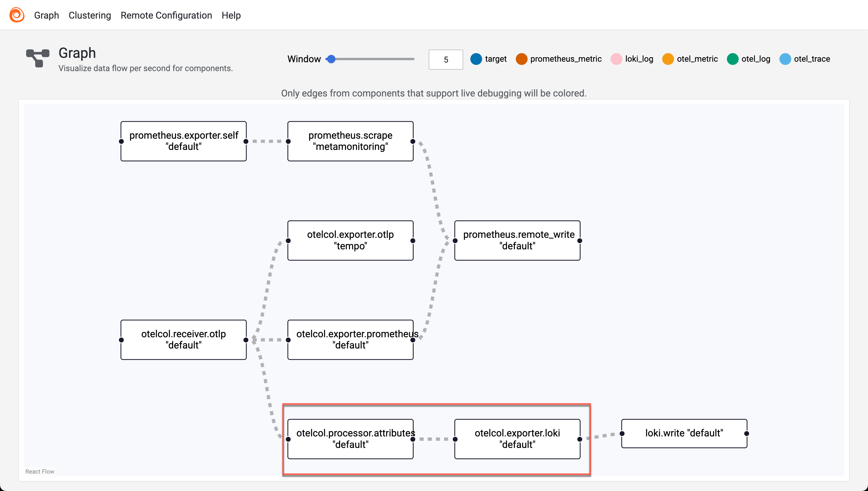Click input handle of prometheus.exporter.self node
The width and height of the screenshot is (868, 491).
(121, 141)
